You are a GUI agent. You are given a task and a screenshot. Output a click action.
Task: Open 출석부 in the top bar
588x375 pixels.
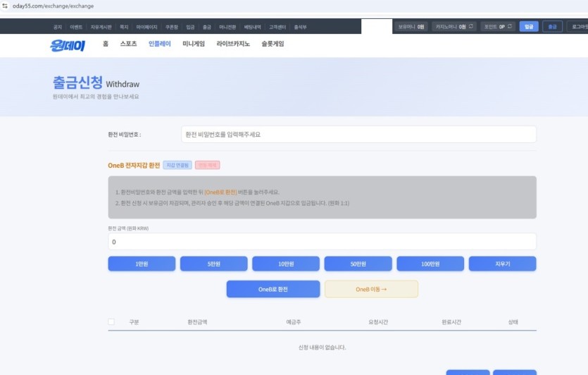[300, 27]
